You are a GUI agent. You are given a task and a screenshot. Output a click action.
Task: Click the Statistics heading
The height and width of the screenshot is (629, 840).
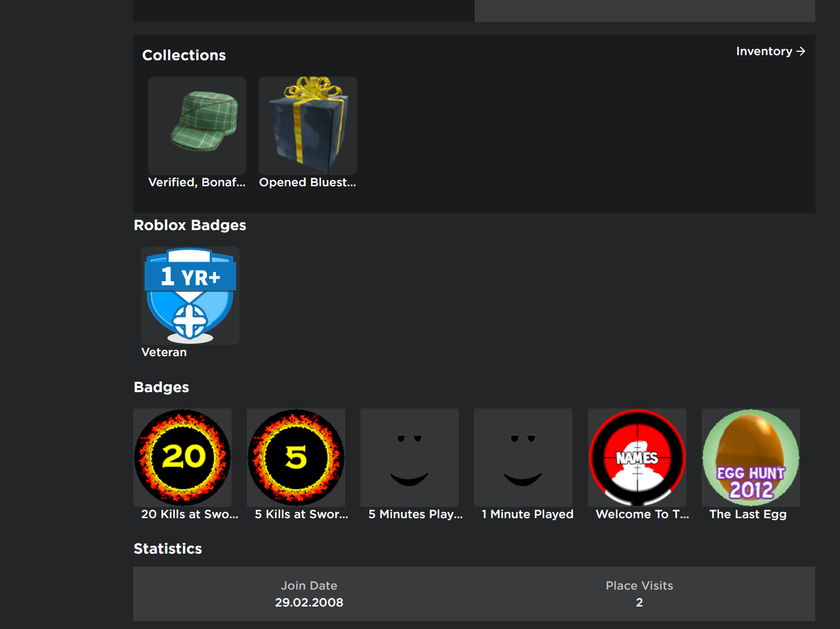coord(168,549)
